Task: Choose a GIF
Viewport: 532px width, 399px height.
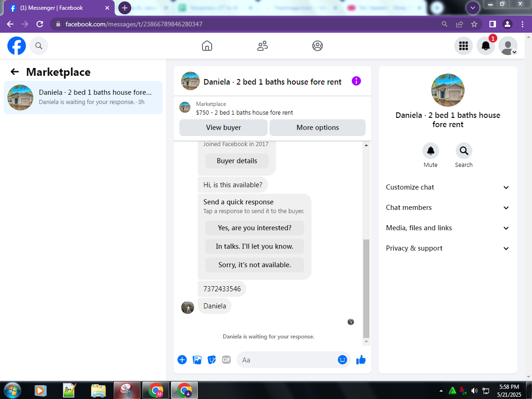Action: (x=226, y=360)
